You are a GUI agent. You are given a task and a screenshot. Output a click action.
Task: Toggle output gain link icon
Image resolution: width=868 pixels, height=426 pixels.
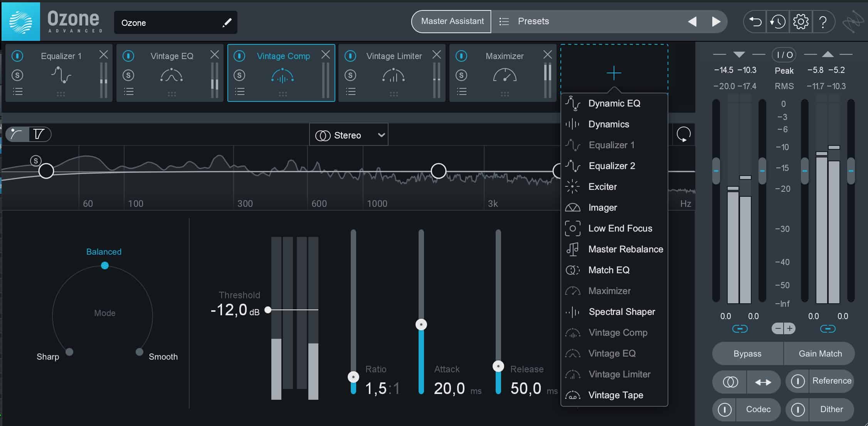[x=828, y=329]
